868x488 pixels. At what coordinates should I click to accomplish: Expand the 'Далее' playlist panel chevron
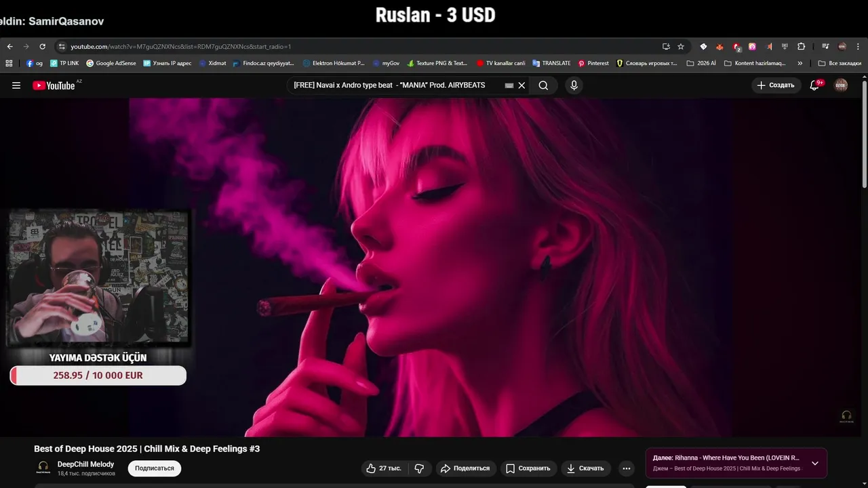pyautogui.click(x=815, y=464)
